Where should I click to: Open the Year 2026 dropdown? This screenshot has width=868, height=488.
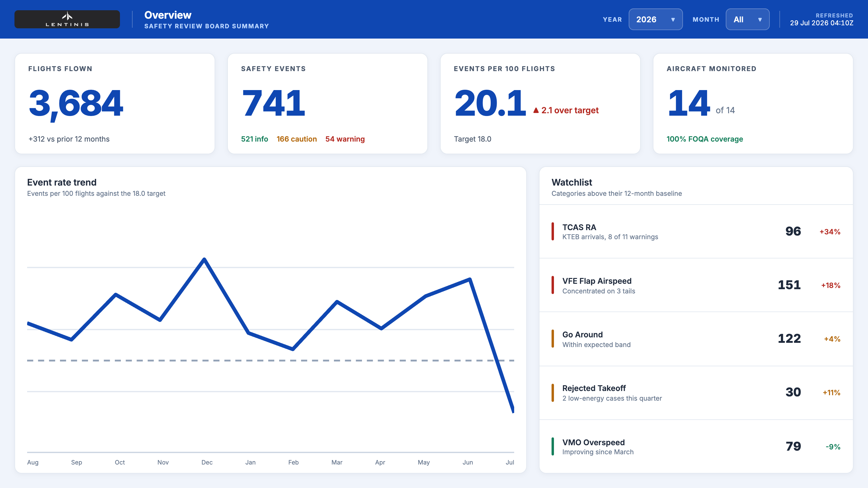point(656,19)
